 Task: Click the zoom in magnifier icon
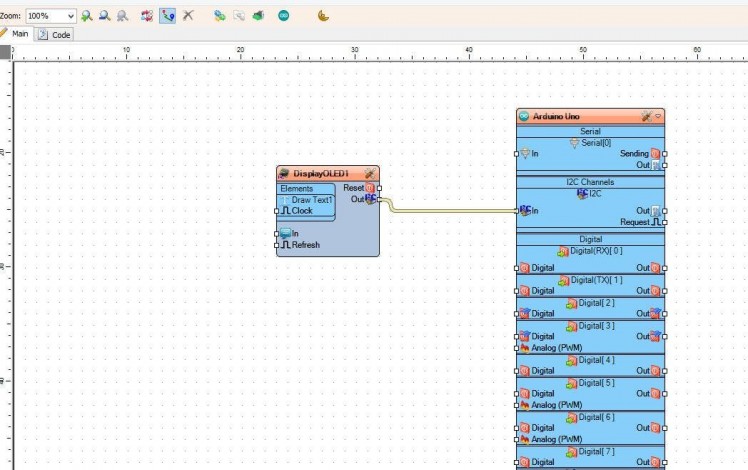pyautogui.click(x=87, y=16)
